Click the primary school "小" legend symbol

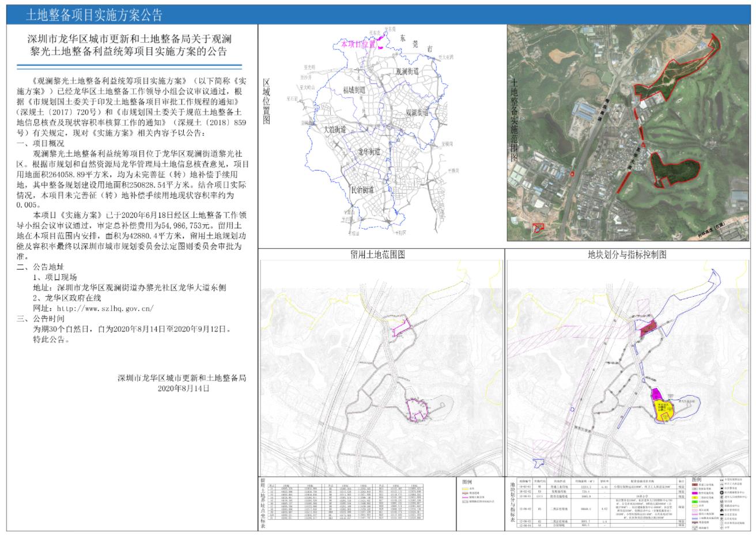tap(721, 527)
